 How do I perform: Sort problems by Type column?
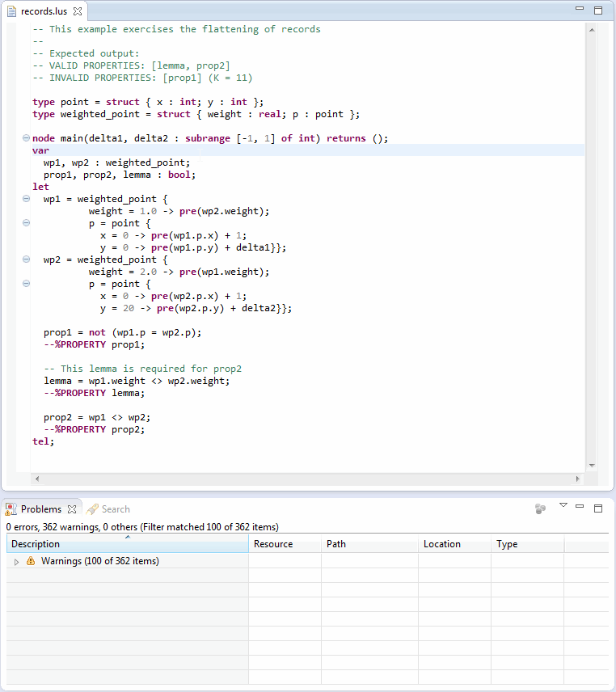pyautogui.click(x=528, y=544)
